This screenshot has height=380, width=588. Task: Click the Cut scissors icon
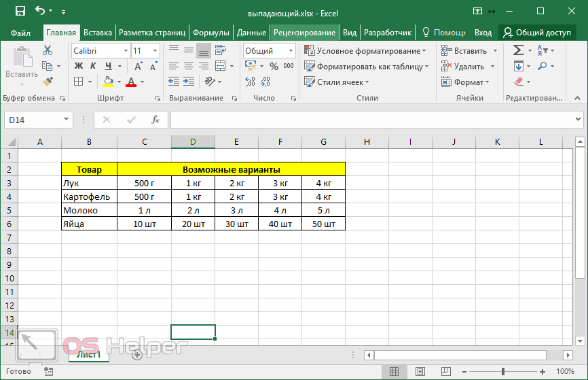coord(48,50)
